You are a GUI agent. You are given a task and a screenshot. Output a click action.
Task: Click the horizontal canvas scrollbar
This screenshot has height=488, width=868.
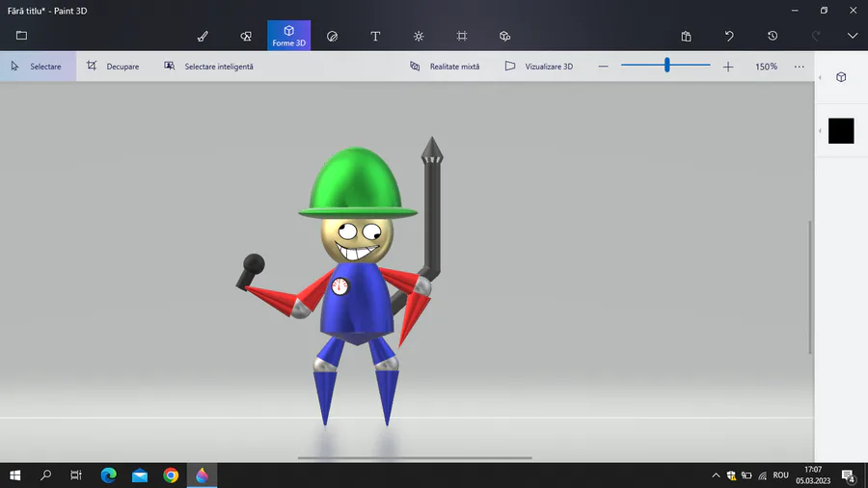(415, 457)
